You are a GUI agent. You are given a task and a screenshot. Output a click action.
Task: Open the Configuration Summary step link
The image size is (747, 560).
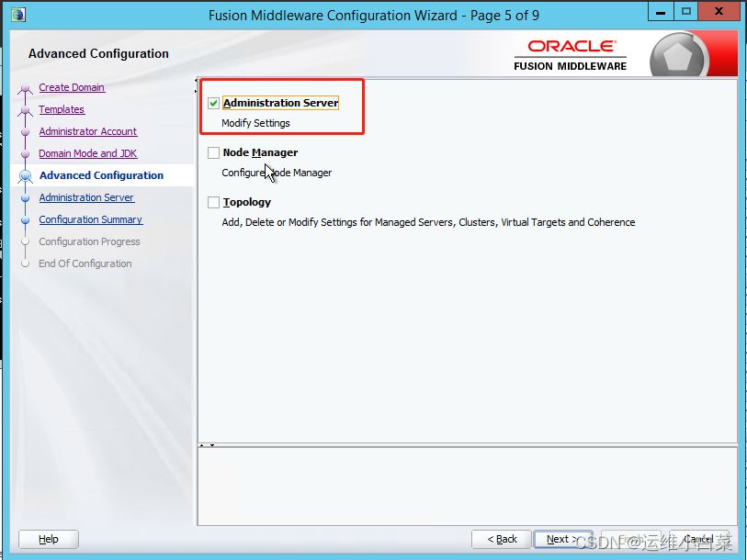pos(91,219)
